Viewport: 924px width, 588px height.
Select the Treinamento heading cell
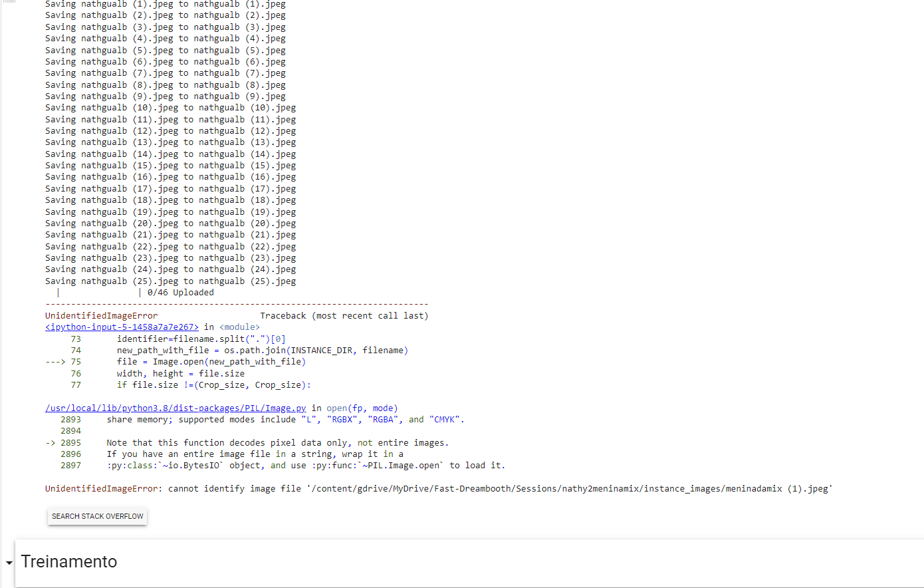coord(68,562)
